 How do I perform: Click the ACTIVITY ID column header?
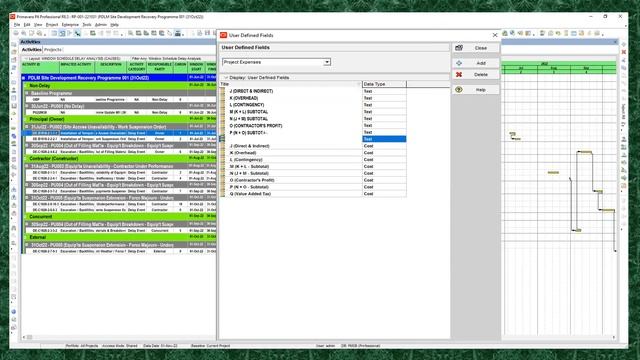pyautogui.click(x=40, y=67)
